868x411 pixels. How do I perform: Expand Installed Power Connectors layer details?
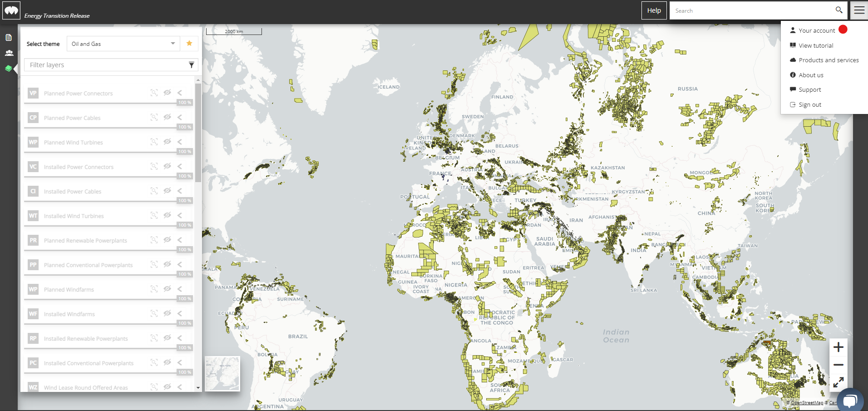pyautogui.click(x=180, y=166)
